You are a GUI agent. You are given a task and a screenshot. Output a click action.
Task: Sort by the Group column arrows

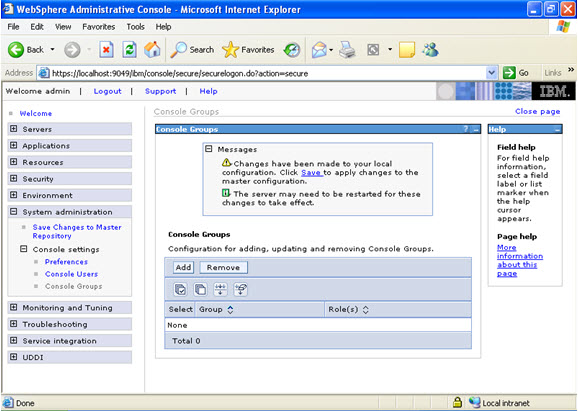click(230, 310)
